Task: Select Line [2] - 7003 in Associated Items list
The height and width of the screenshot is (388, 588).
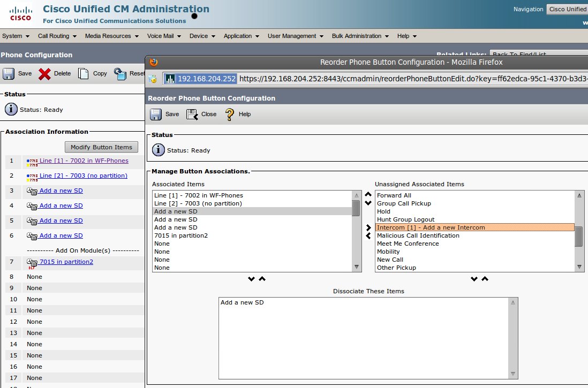Action: 252,203
